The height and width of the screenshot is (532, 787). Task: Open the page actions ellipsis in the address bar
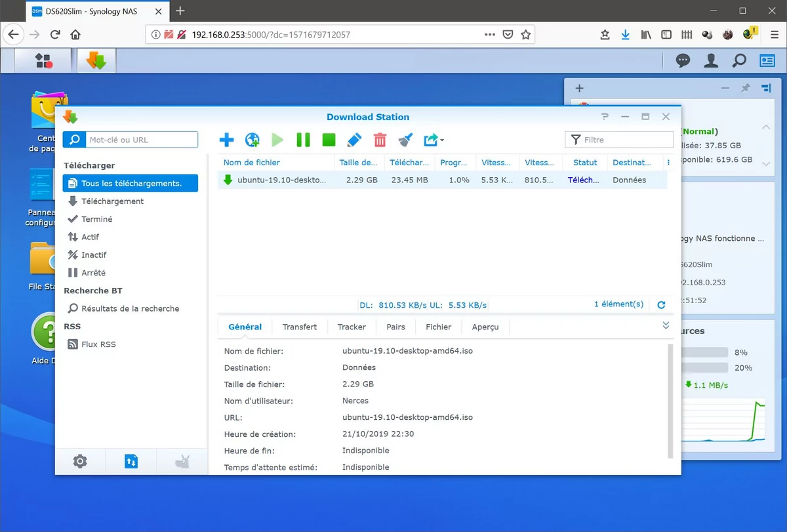coord(490,35)
